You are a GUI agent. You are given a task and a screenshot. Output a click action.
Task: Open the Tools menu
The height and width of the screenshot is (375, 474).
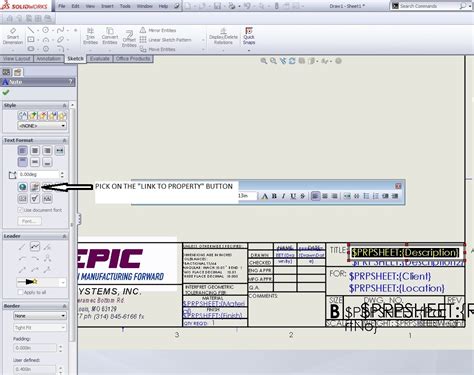[125, 6]
